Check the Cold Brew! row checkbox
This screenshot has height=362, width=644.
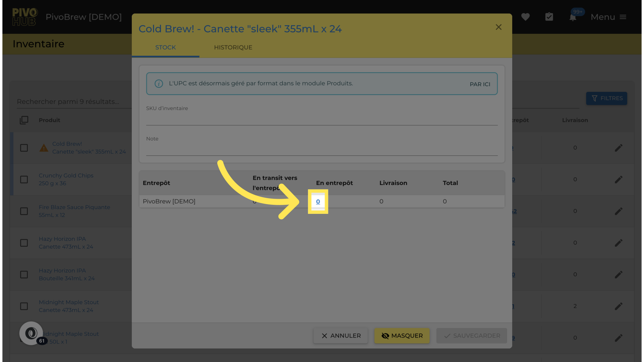pyautogui.click(x=24, y=148)
